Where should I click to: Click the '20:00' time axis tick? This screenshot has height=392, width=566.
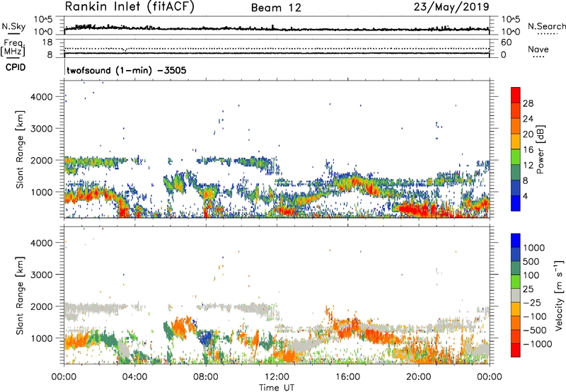point(418,376)
